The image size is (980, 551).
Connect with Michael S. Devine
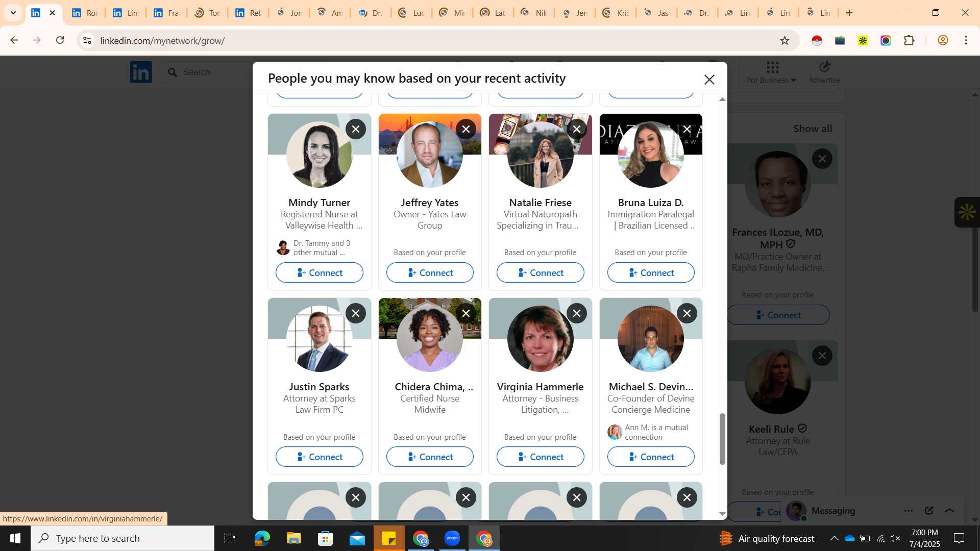click(x=651, y=457)
